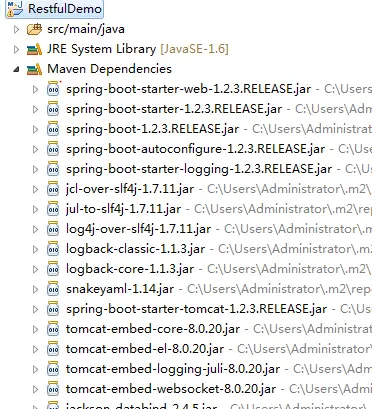This screenshot has width=372, height=409.
Task: Select jul-to-slf4j-1.7.11.jar entry
Action: tap(123, 209)
